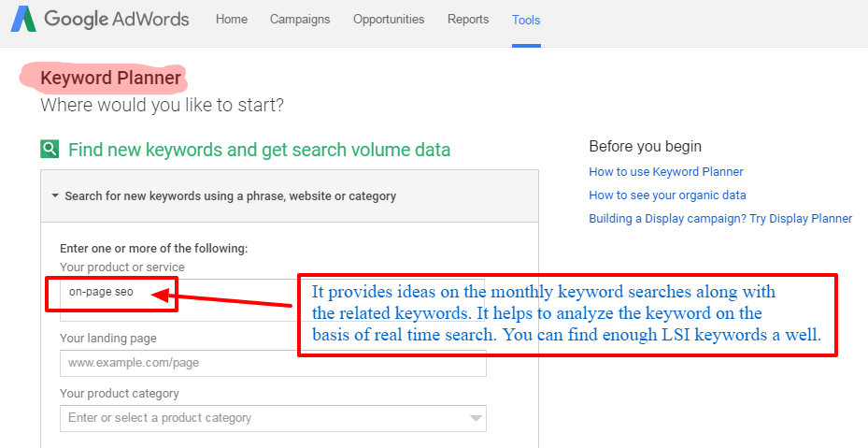Focus the landing page URL input field
The width and height of the screenshot is (868, 448).
pos(272,363)
